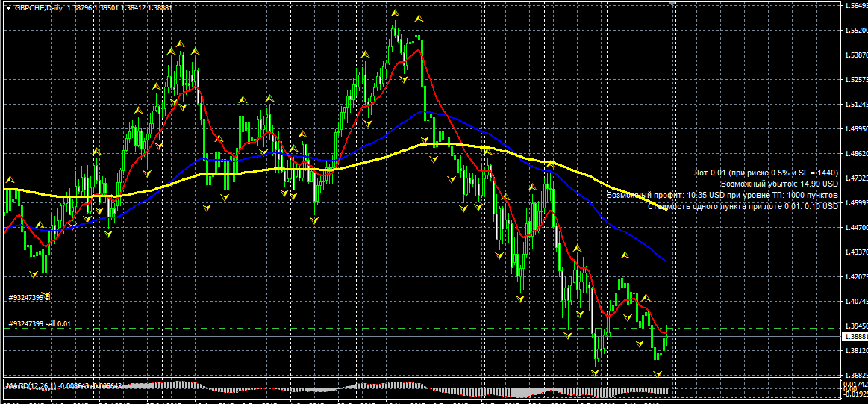
Task: Click the Возможный профит: 10.35 USD text line
Action: 722,195
